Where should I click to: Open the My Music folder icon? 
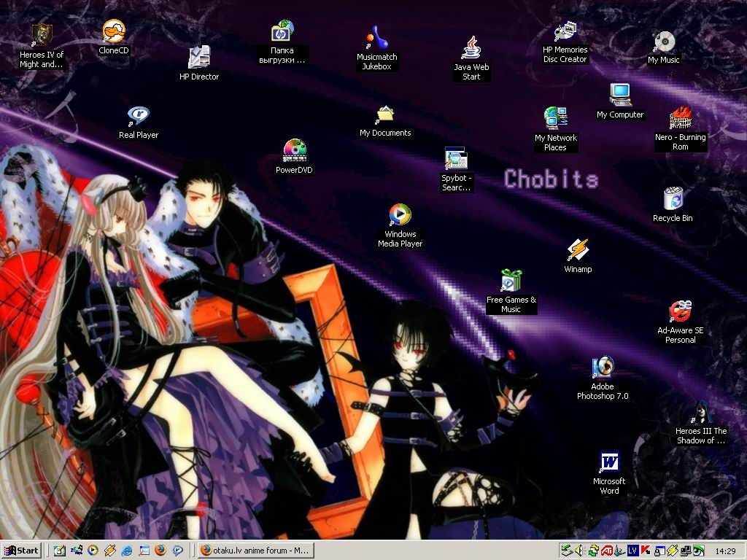tap(664, 47)
